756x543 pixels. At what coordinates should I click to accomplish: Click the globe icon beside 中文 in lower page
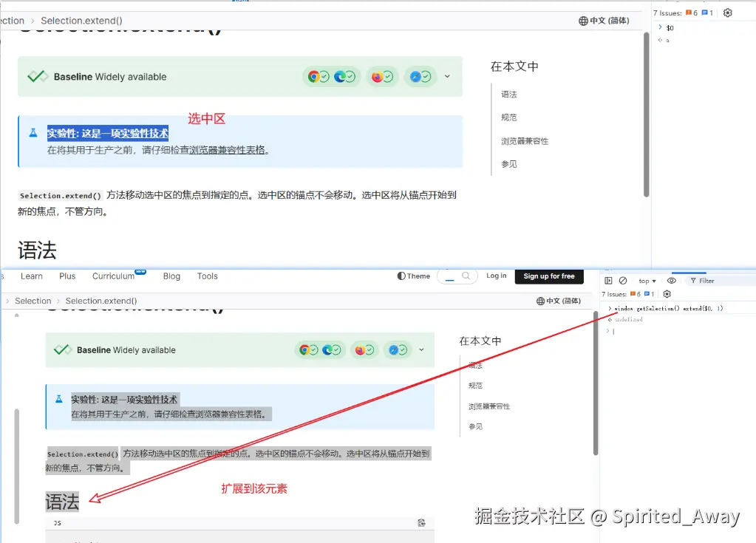tap(540, 301)
